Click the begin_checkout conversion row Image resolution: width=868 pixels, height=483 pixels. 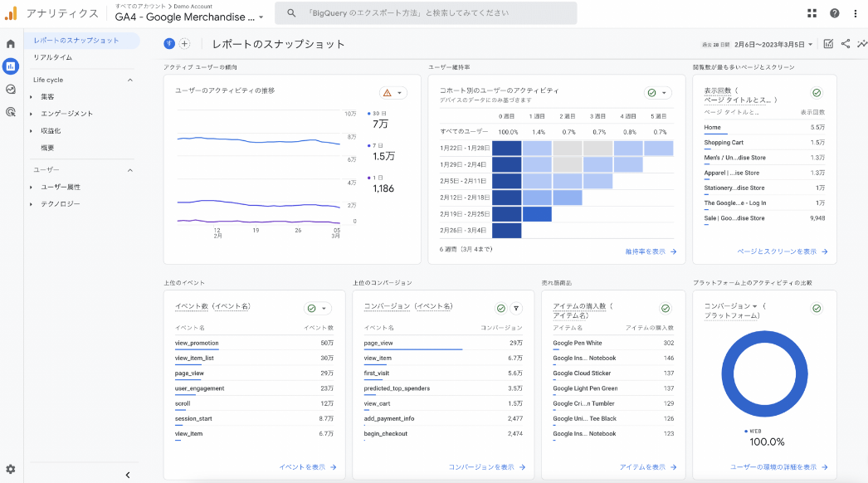[x=443, y=434]
